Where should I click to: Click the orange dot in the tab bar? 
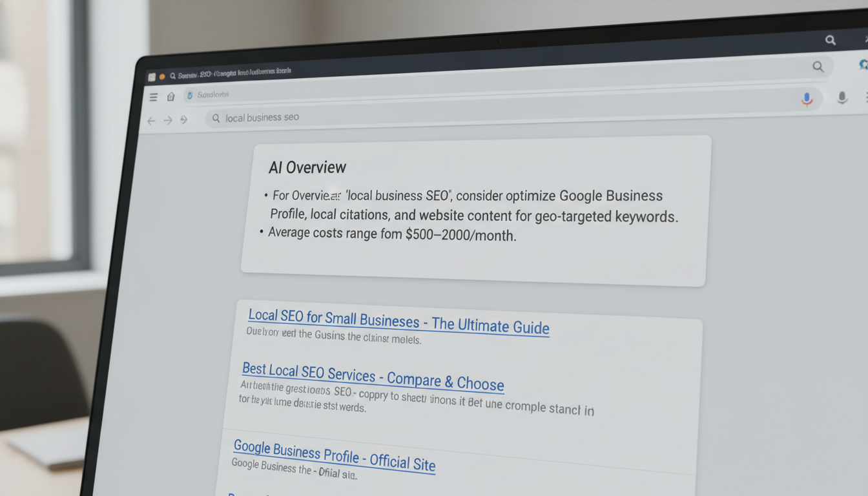(162, 76)
